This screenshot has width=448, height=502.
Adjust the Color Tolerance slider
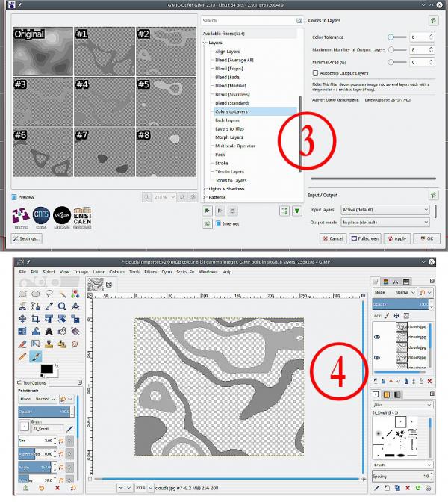click(397, 37)
